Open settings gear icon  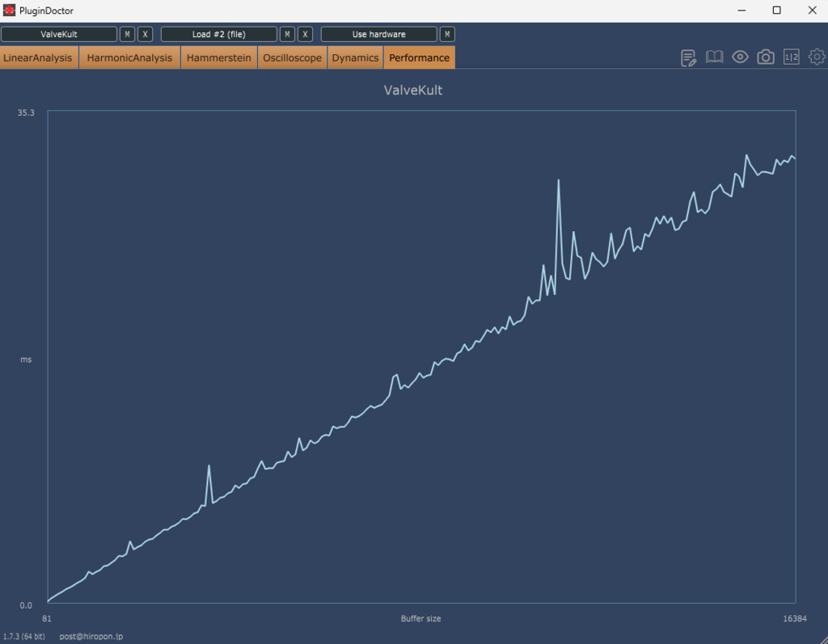817,57
